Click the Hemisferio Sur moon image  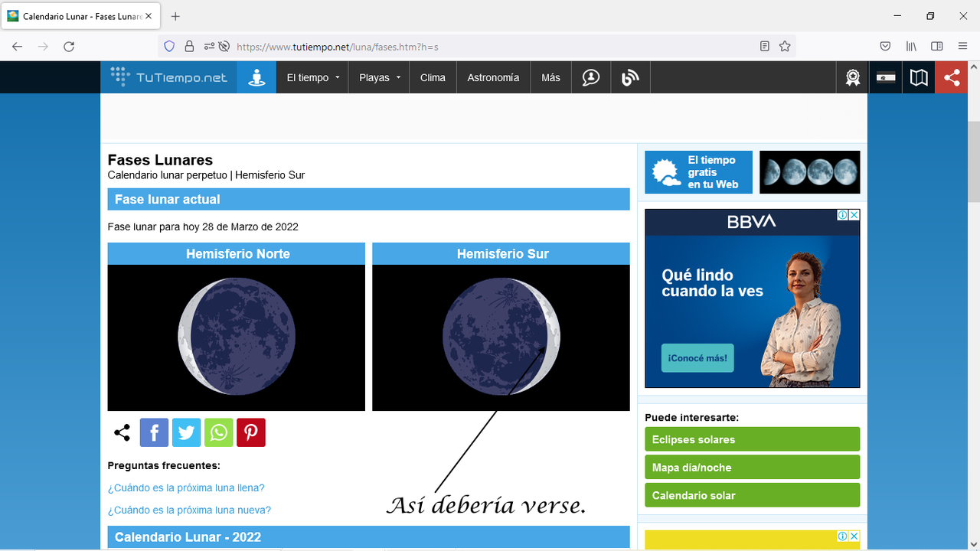(x=501, y=337)
